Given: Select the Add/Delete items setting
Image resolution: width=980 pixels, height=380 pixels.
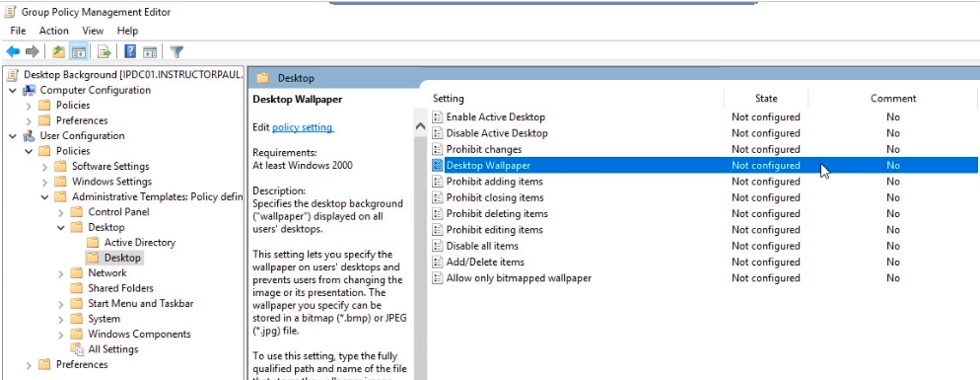Looking at the screenshot, I should coord(485,262).
